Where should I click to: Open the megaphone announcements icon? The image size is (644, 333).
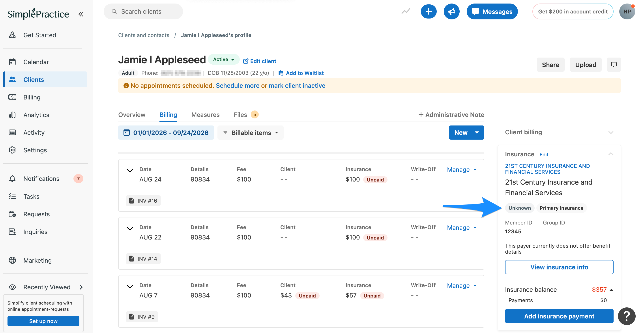(x=451, y=11)
